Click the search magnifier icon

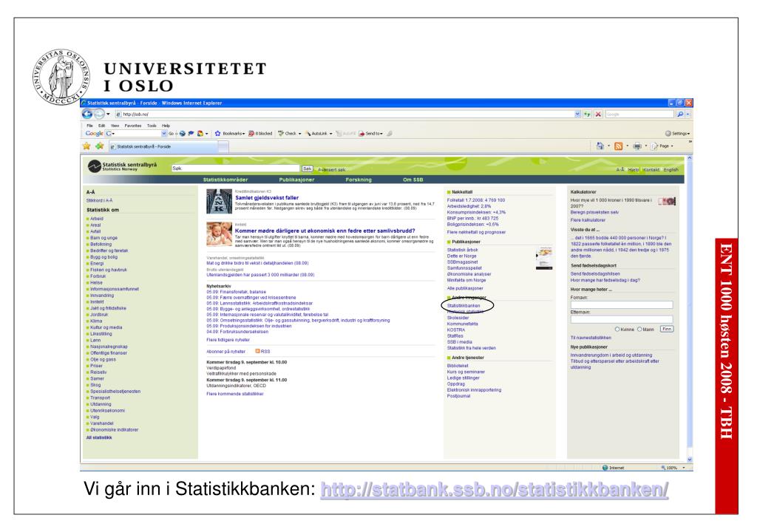pyautogui.click(x=680, y=115)
